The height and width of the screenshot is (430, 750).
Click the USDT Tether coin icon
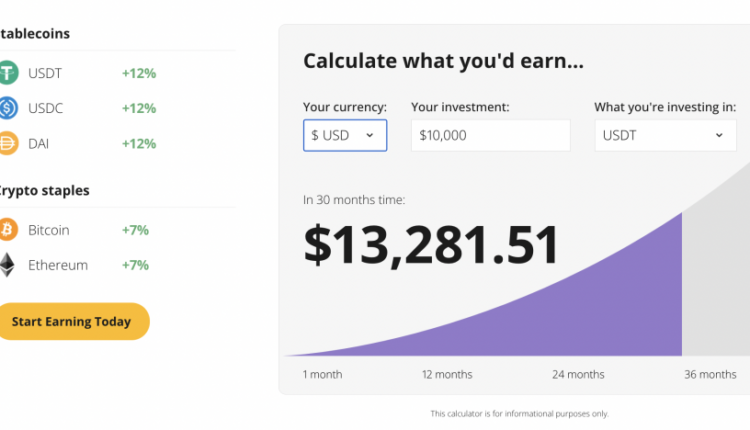pos(8,73)
